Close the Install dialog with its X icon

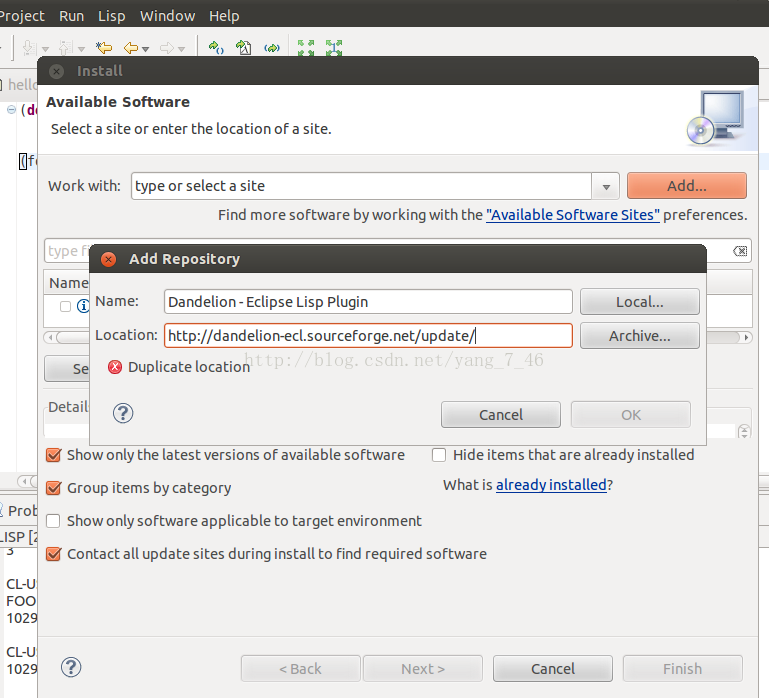tap(56, 72)
